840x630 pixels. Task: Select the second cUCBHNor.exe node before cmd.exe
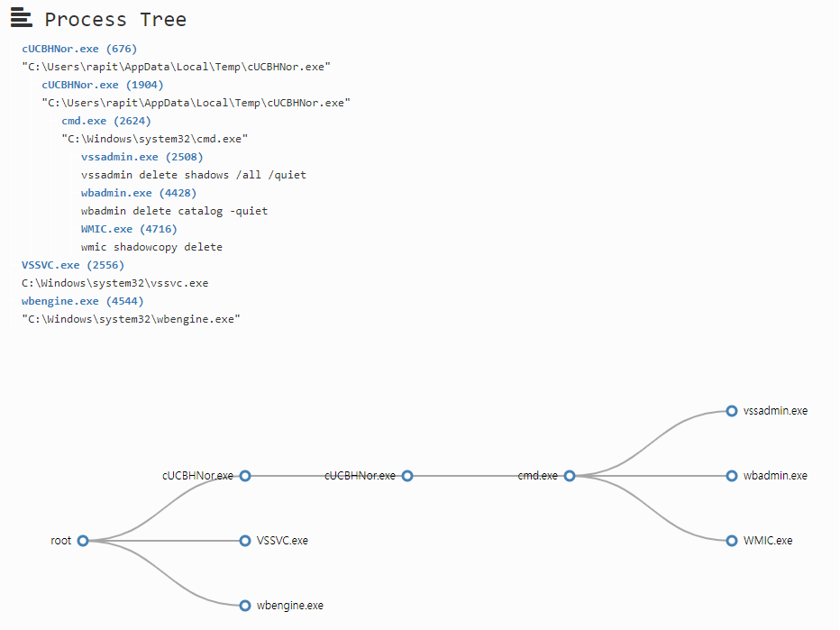tap(407, 476)
